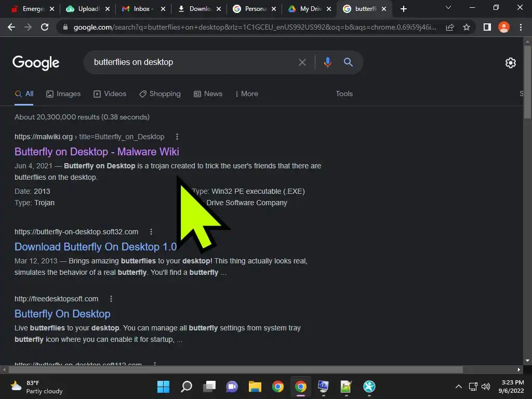The image size is (532, 399).
Task: Select the All results tab
Action: (24, 94)
